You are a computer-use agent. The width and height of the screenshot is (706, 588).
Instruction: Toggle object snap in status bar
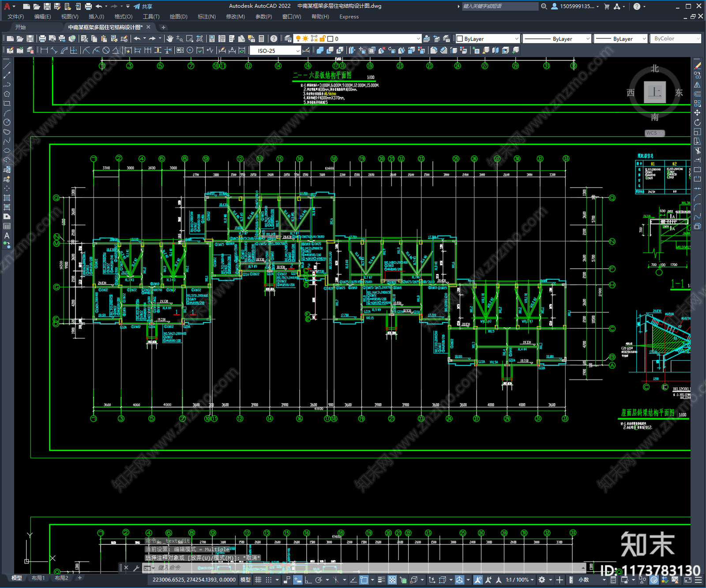pos(364,580)
